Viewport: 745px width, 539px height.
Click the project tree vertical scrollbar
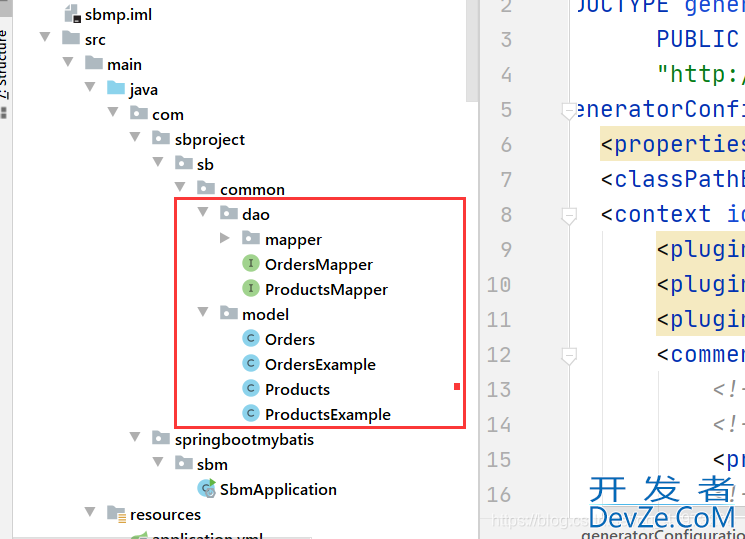click(x=472, y=51)
